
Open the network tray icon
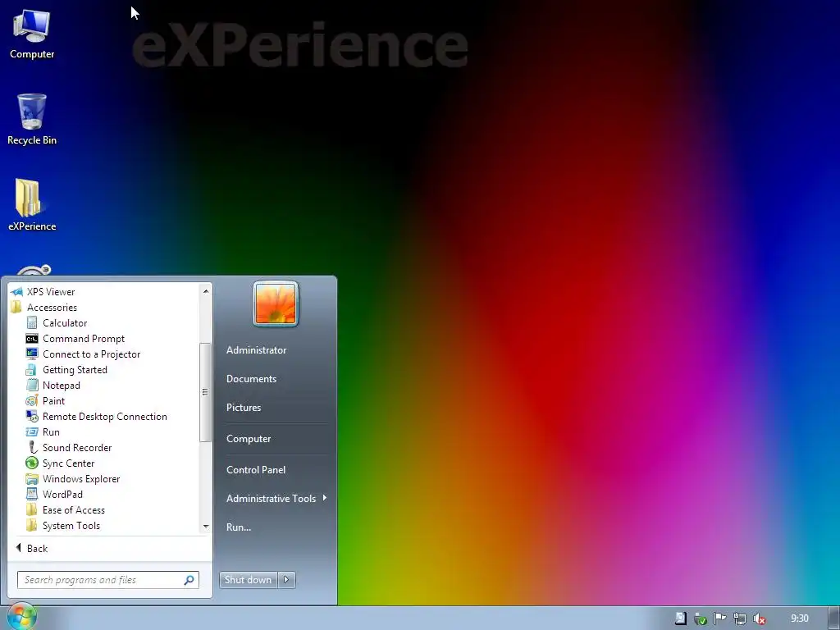(739, 619)
